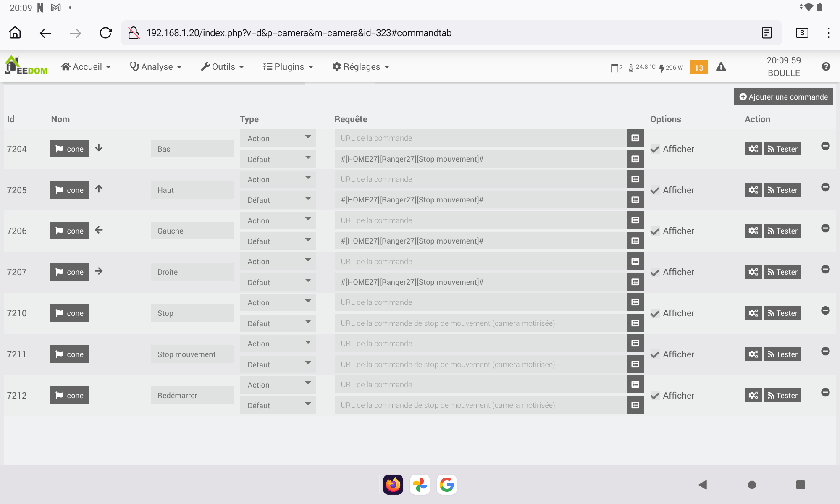Open the gear settings for the Bas command
Viewport: 840px width, 504px height.
tap(753, 149)
